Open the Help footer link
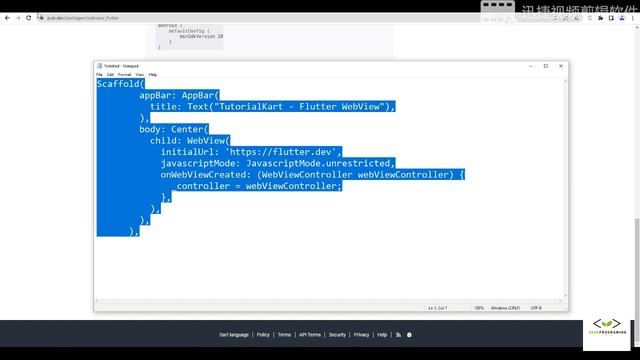Viewport: 640px width, 360px height. tap(382, 335)
